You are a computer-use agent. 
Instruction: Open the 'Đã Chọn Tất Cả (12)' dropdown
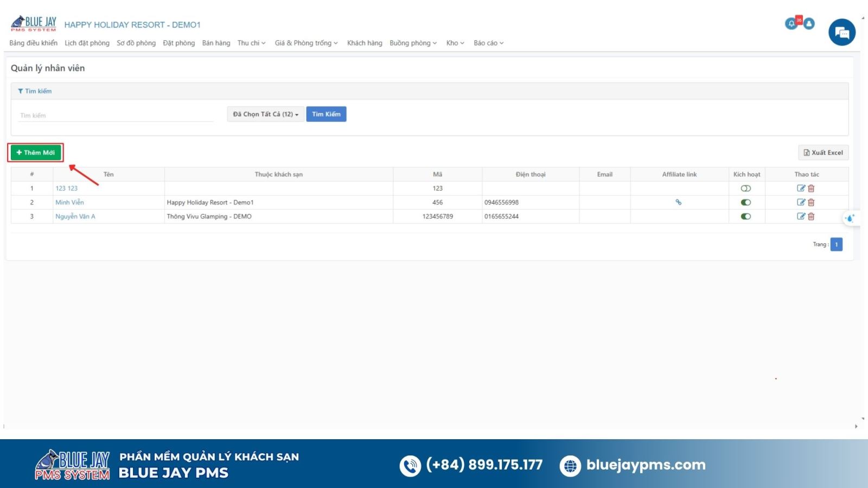[265, 114]
